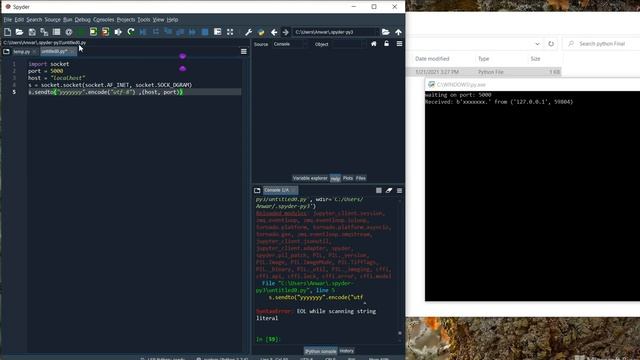Image resolution: width=640 pixels, height=360 pixels.
Task: Click the green Run file button
Action: point(81,32)
